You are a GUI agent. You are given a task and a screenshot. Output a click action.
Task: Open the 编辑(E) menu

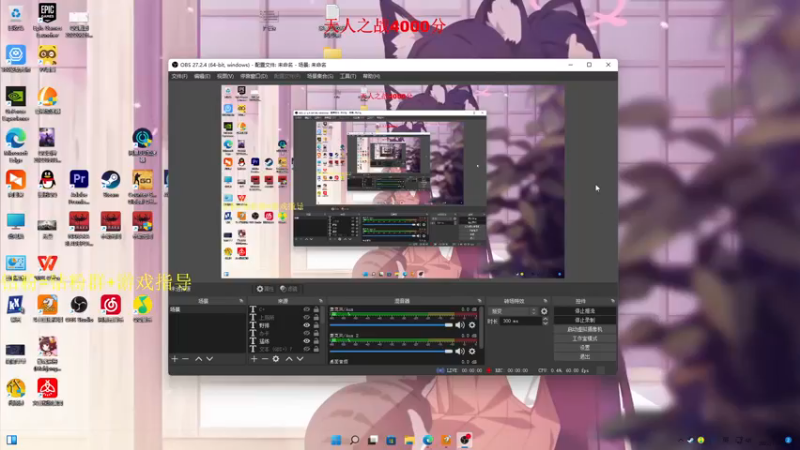tap(202, 76)
